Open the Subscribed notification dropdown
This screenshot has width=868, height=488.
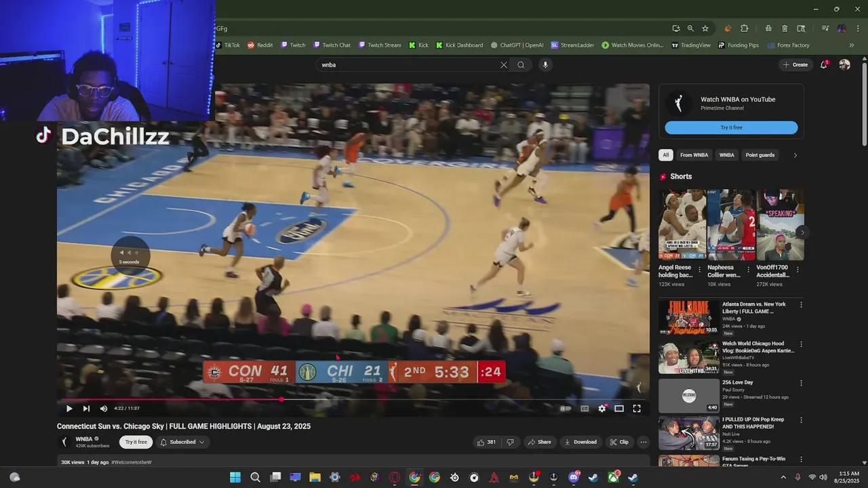point(182,442)
